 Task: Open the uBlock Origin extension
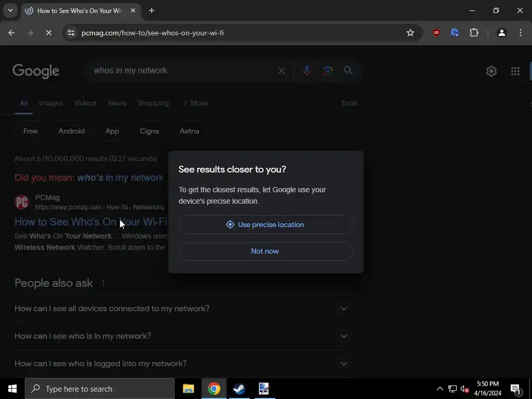point(436,33)
